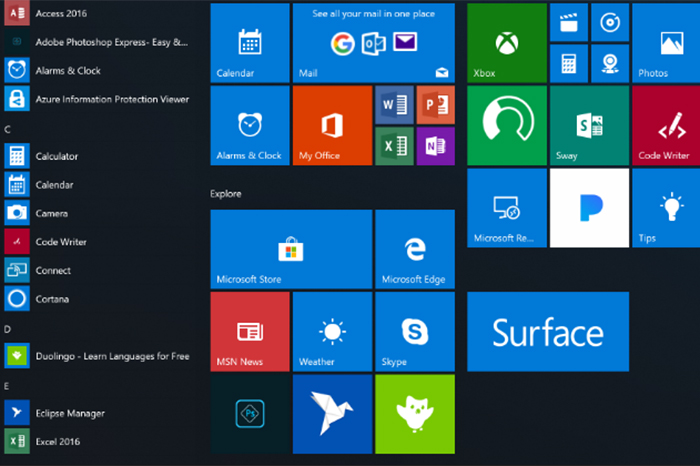This screenshot has width=700, height=466.
Task: Click the Explore group heading
Action: pyautogui.click(x=225, y=193)
